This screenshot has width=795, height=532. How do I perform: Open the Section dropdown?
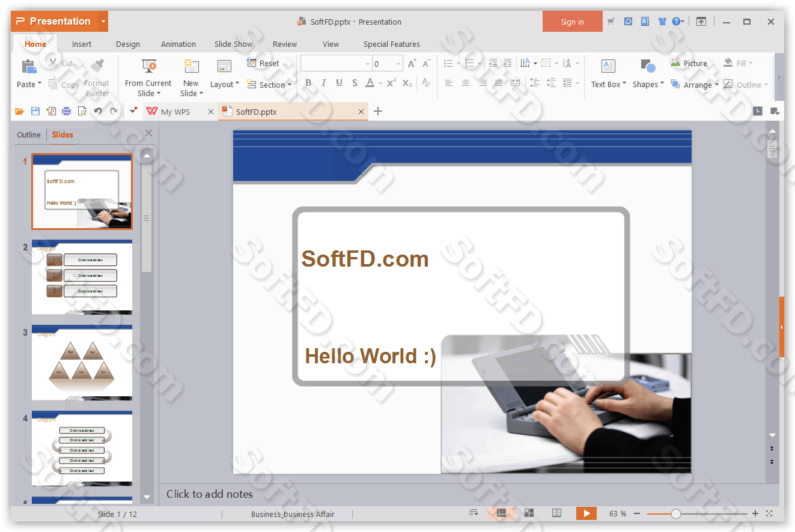click(269, 85)
